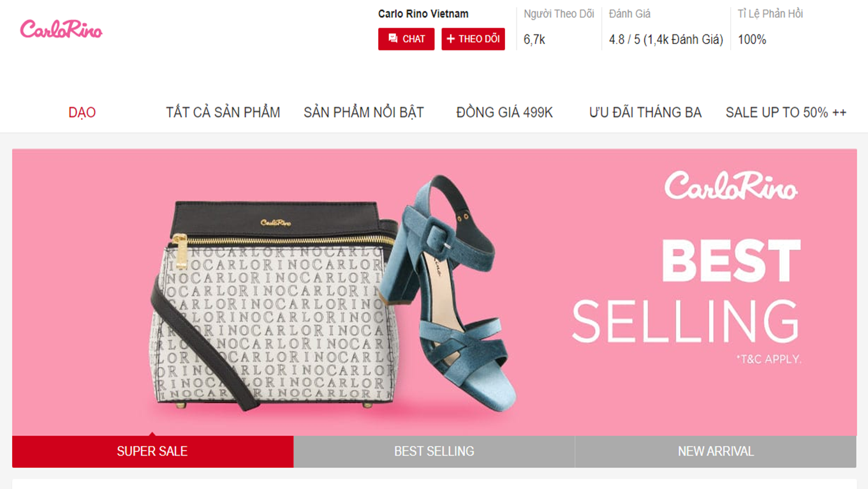Screen dimensions: 868x489
Task: Select the NEW ARRIVAL banner tab
Action: coord(716,451)
